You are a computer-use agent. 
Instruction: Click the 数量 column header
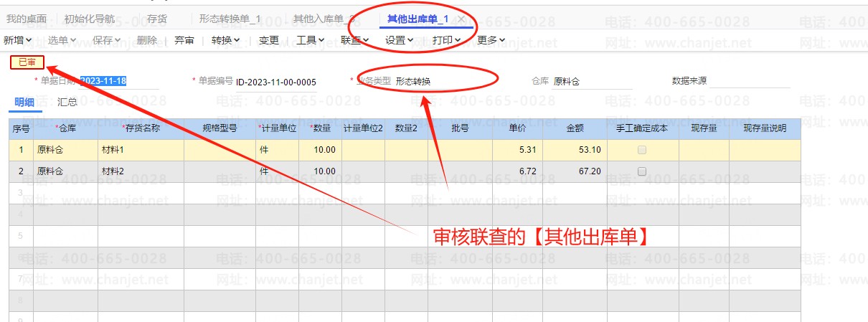[x=320, y=128]
